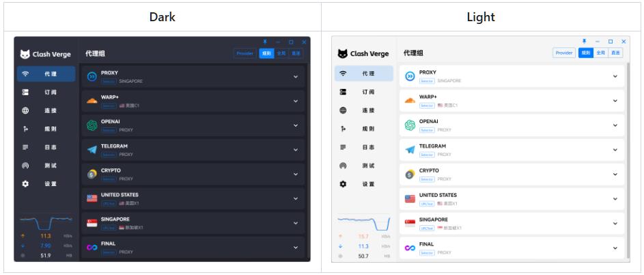The image size is (644, 275).
Task: Open the 规则 tab label in Light sidebar
Action: (368, 129)
